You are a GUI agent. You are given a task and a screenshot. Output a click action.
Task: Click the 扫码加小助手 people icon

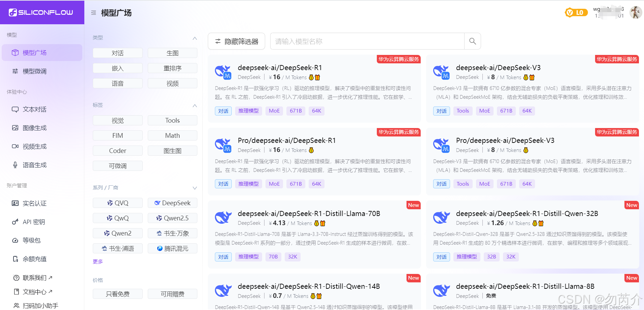click(x=16, y=306)
